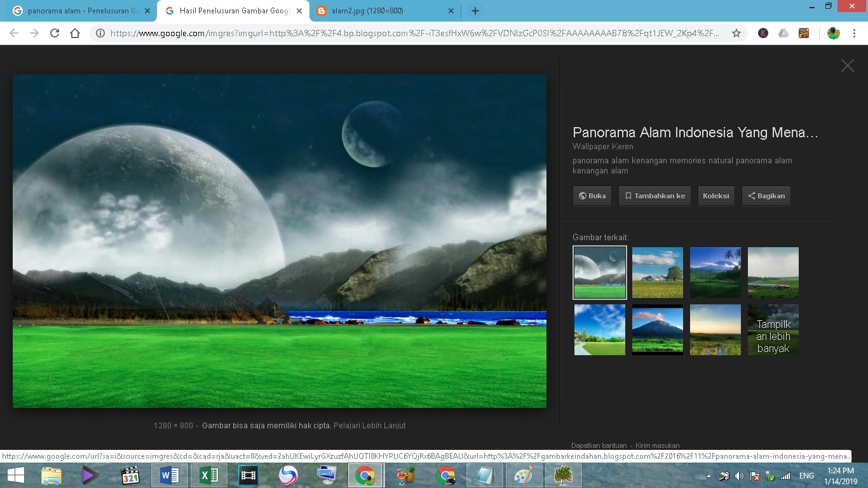The image size is (868, 488).
Task: Open Media Player Classic 321 taskbar icon
Action: [130, 475]
